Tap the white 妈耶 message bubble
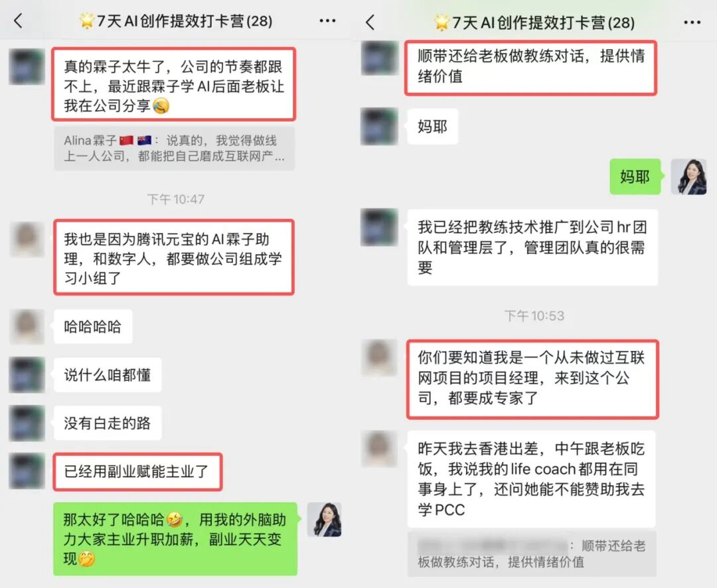This screenshot has height=588, width=717. [x=433, y=127]
